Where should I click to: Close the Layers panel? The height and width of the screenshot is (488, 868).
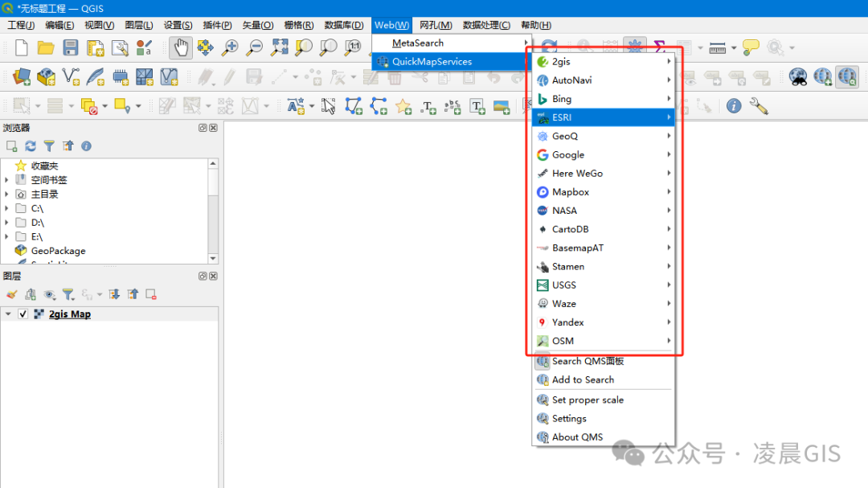point(213,276)
